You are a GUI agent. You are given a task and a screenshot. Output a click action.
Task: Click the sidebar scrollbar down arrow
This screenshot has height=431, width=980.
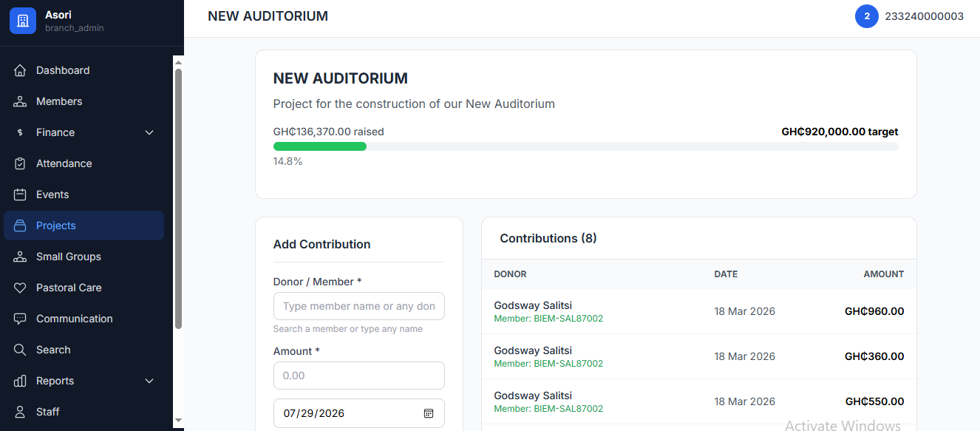[x=178, y=420]
